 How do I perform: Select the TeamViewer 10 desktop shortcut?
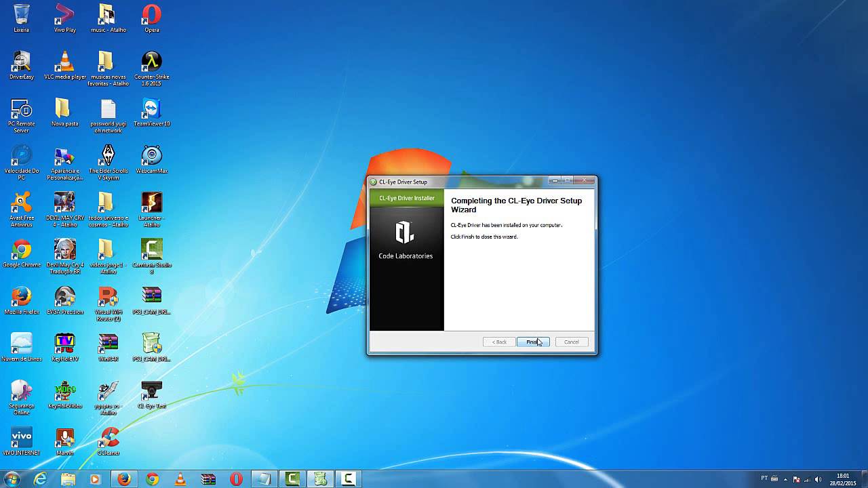(x=152, y=112)
